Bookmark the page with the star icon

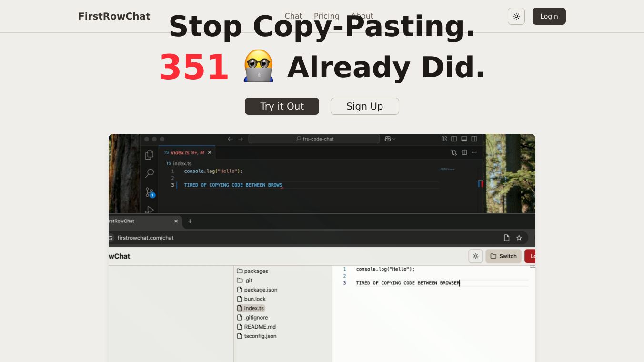pos(519,238)
